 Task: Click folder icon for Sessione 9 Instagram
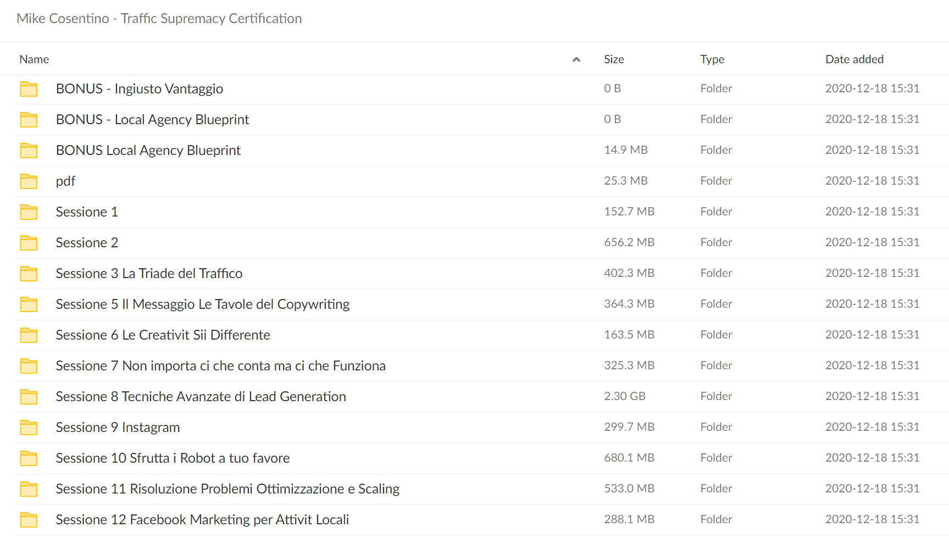pyautogui.click(x=29, y=428)
